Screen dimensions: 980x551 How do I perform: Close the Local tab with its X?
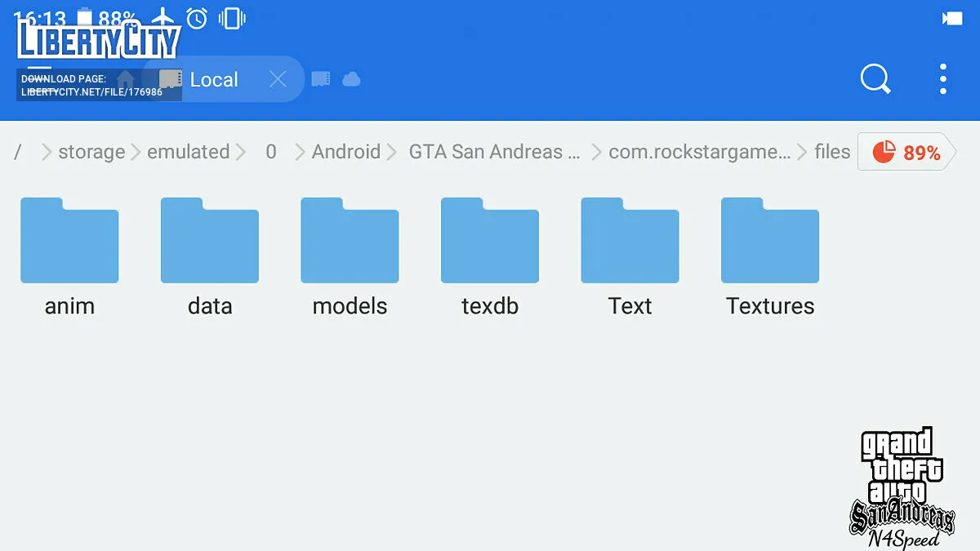click(x=278, y=79)
